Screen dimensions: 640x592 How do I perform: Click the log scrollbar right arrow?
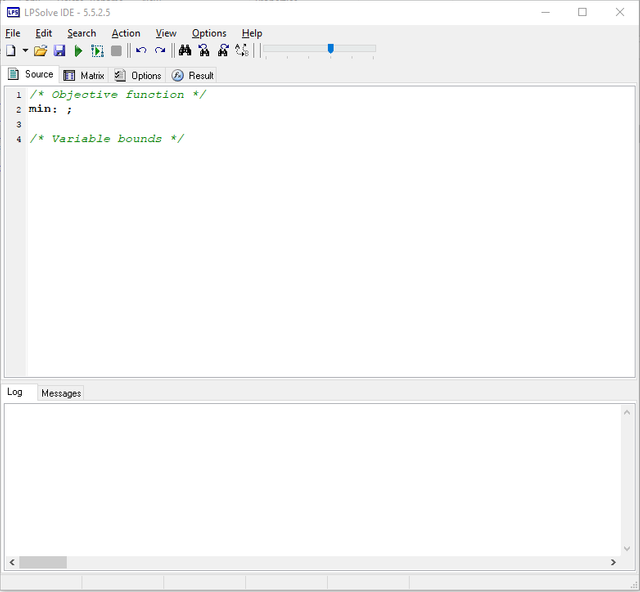[x=613, y=562]
